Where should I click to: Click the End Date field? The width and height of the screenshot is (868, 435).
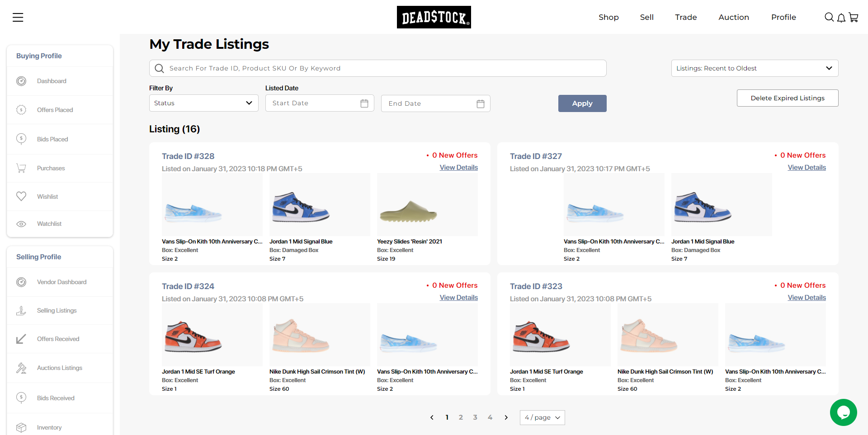[436, 103]
